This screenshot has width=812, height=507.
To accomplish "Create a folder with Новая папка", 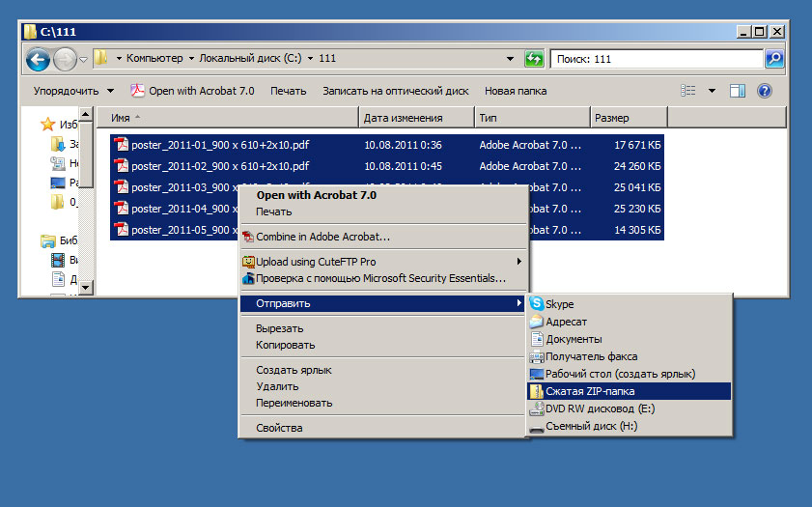I will coord(516,91).
